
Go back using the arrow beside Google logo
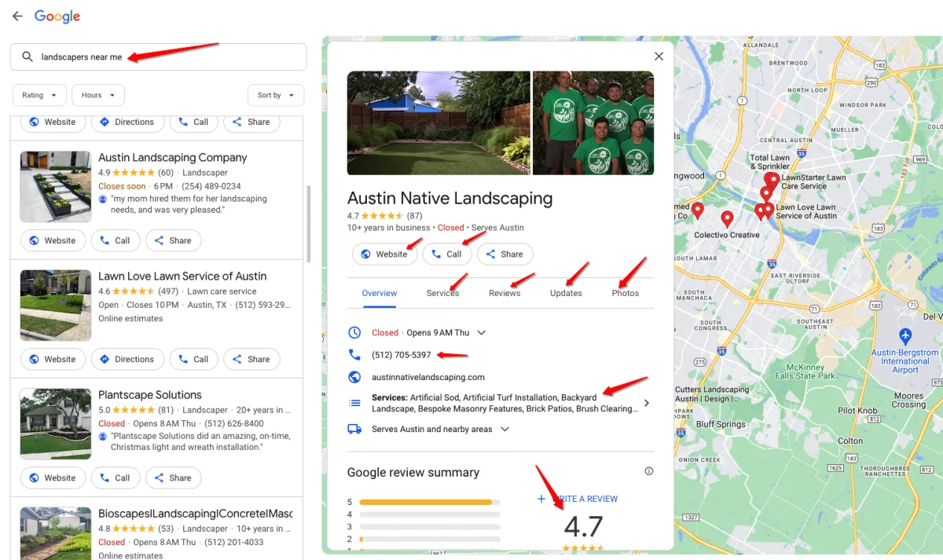(17, 16)
